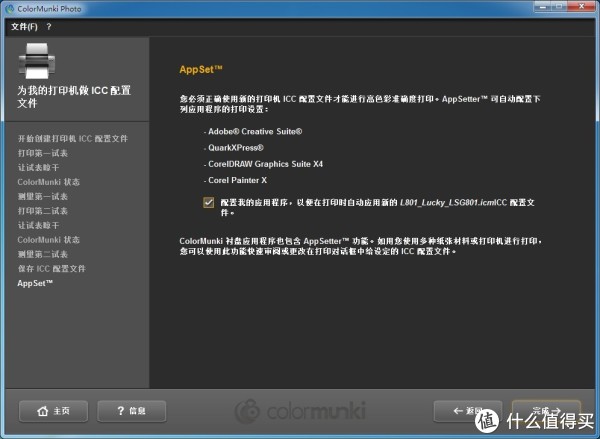Click the Adobe® Creative Suite® entry
The width and height of the screenshot is (600, 439).
pyautogui.click(x=253, y=132)
